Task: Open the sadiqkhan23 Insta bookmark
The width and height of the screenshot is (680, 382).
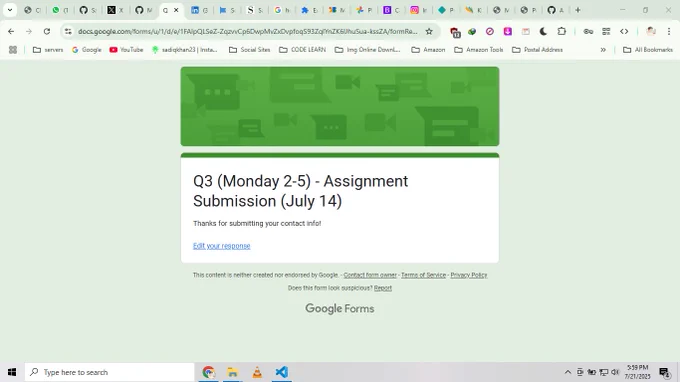Action: [184, 50]
